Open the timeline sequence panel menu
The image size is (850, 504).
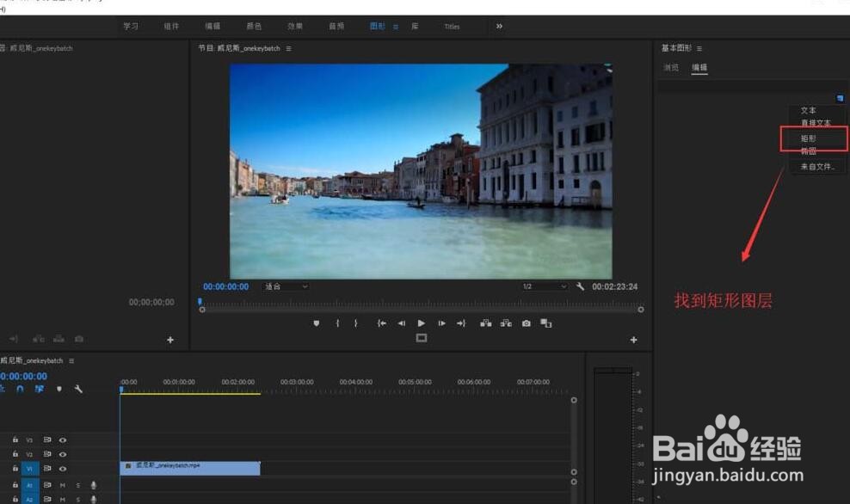pyautogui.click(x=71, y=361)
